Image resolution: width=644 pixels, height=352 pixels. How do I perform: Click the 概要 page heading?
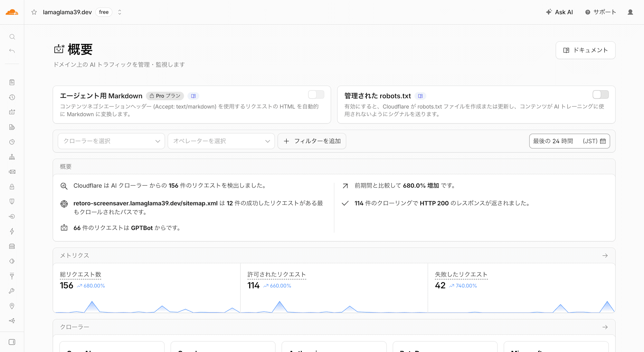coord(80,50)
